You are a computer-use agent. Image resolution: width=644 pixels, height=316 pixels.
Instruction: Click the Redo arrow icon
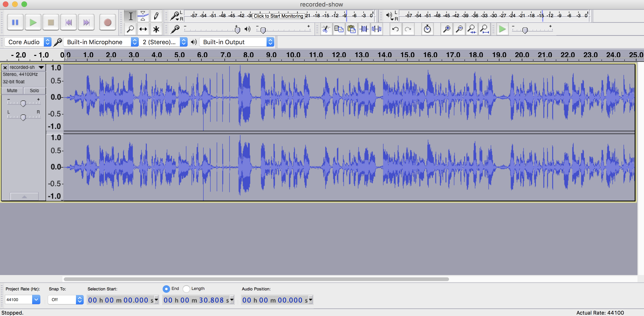408,29
